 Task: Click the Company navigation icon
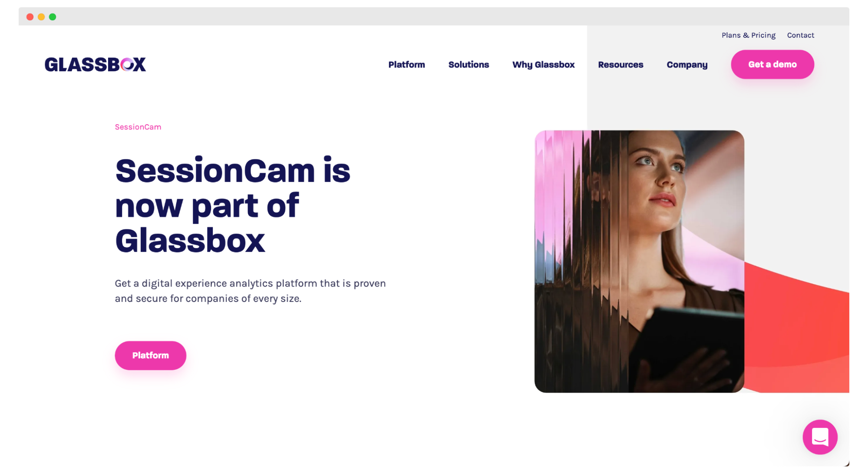click(686, 65)
